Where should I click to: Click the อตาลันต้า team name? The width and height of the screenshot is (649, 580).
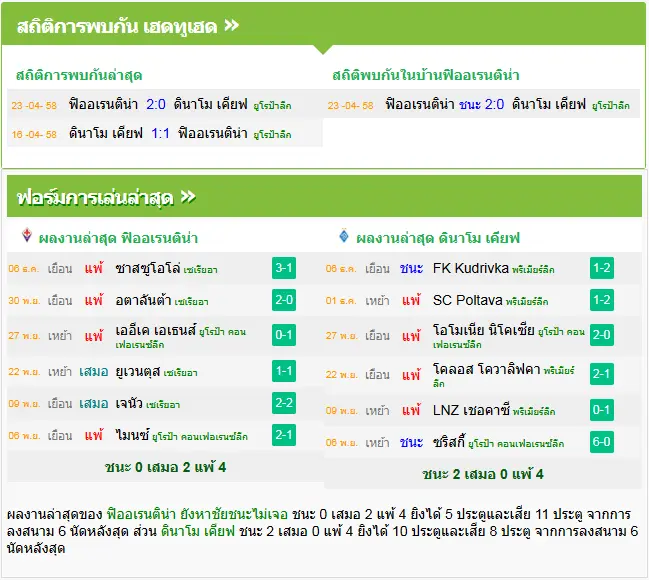[x=143, y=301]
